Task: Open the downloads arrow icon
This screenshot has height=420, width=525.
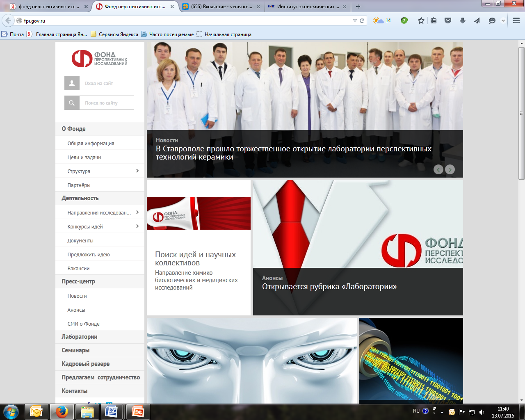Action: tap(463, 21)
